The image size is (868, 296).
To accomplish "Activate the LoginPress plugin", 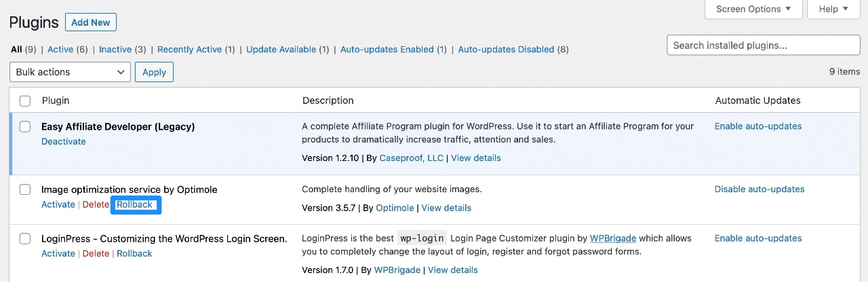I will coord(58,254).
